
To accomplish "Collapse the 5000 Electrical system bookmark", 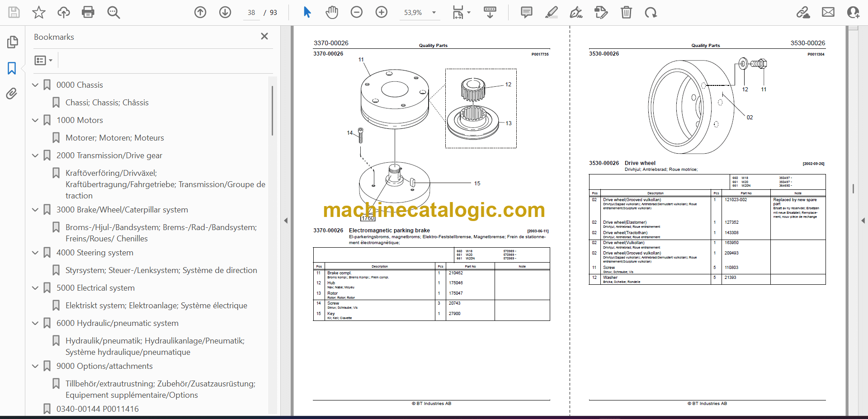I will pos(35,288).
